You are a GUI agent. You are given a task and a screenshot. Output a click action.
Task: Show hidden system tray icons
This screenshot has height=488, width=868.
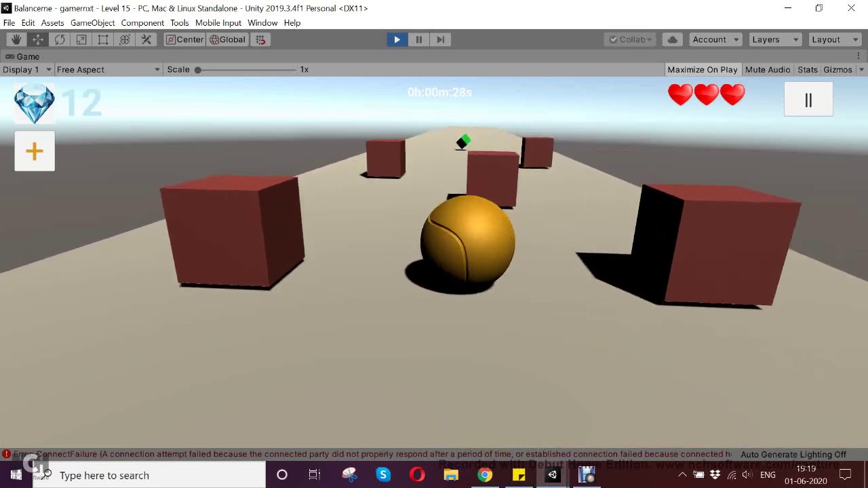pos(683,475)
